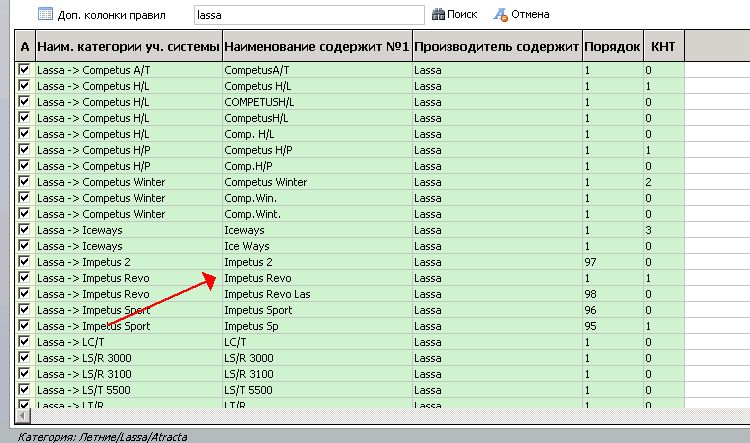Uncheck the row with name 'CompetusA/T'
Screen dimensions: 750x443
coord(24,69)
